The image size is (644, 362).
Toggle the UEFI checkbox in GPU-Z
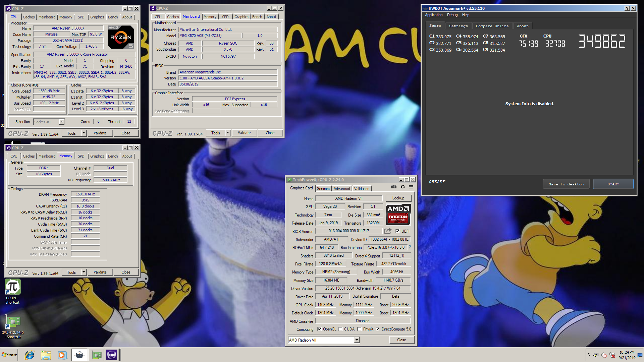pyautogui.click(x=397, y=231)
